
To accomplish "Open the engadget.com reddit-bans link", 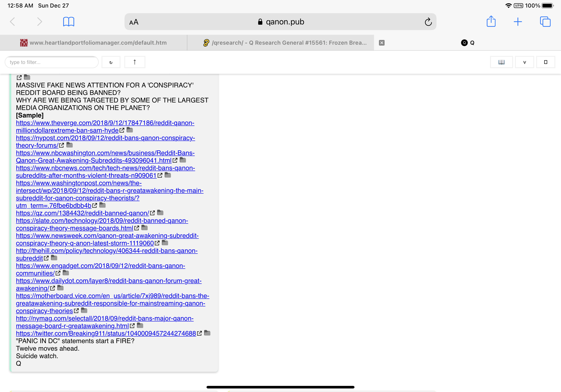I will pyautogui.click(x=100, y=270).
